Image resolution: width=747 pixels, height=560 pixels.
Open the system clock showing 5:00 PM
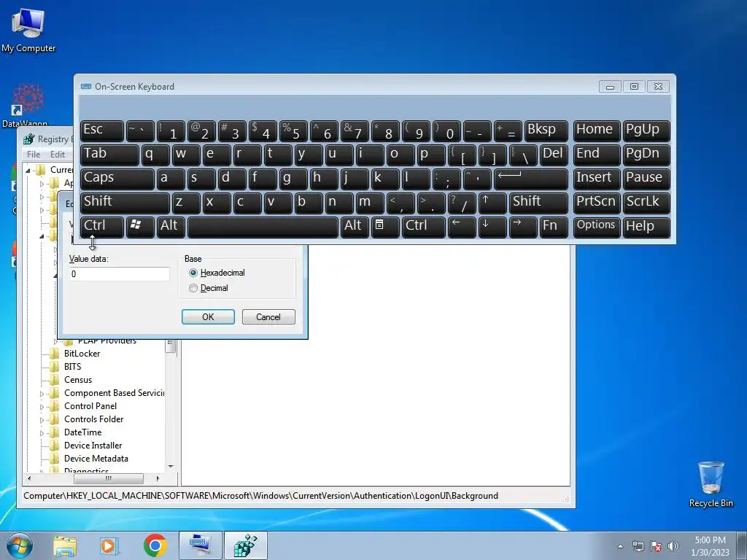point(710,546)
